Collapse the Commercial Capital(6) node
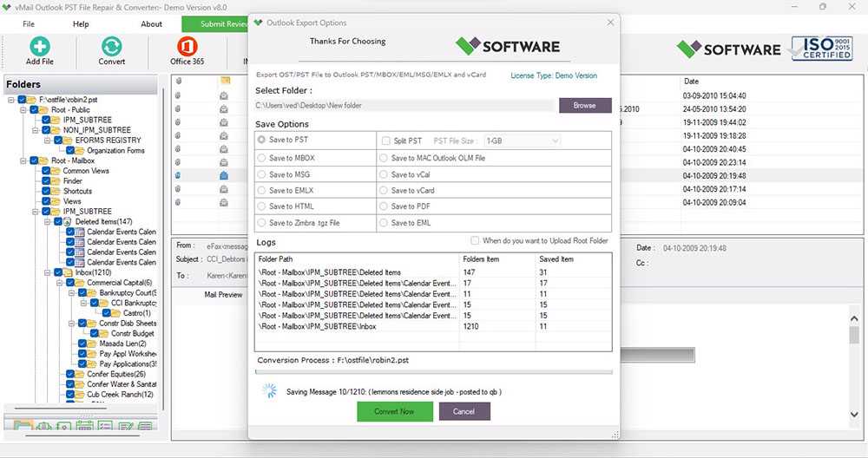Screen dimensions: 868x458 coord(60,283)
